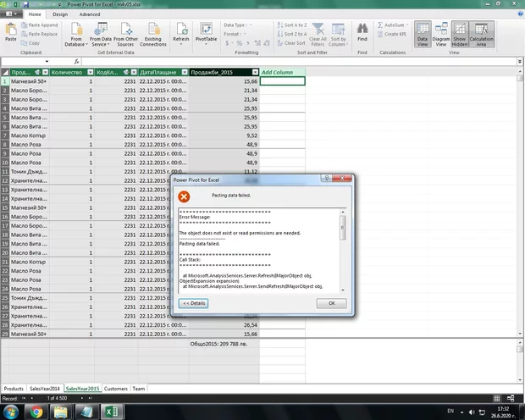Click OK in the error dialog
525x420 pixels.
(x=331, y=303)
